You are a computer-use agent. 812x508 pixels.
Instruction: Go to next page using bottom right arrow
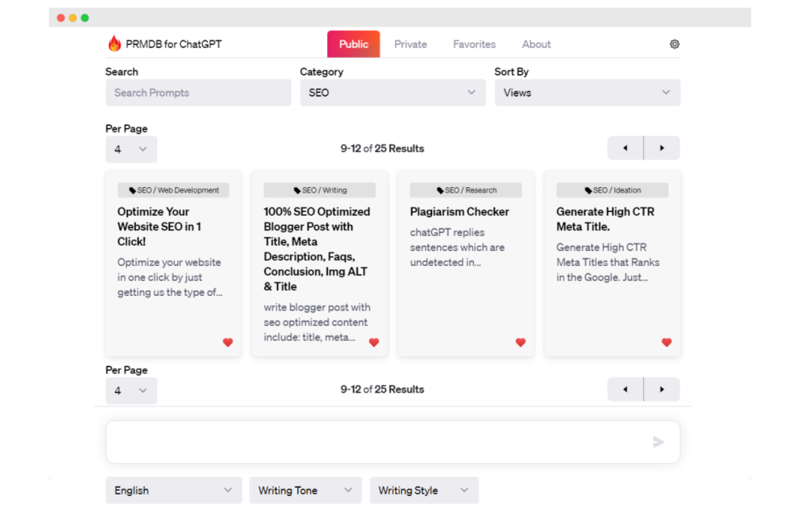tap(662, 389)
